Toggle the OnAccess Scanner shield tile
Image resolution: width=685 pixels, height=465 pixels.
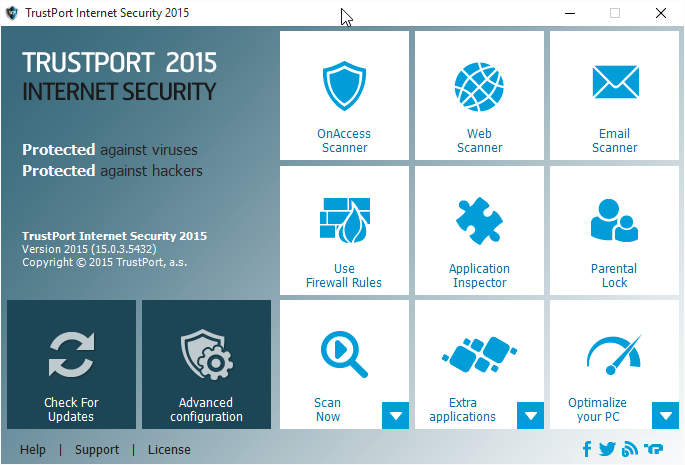[x=344, y=95]
